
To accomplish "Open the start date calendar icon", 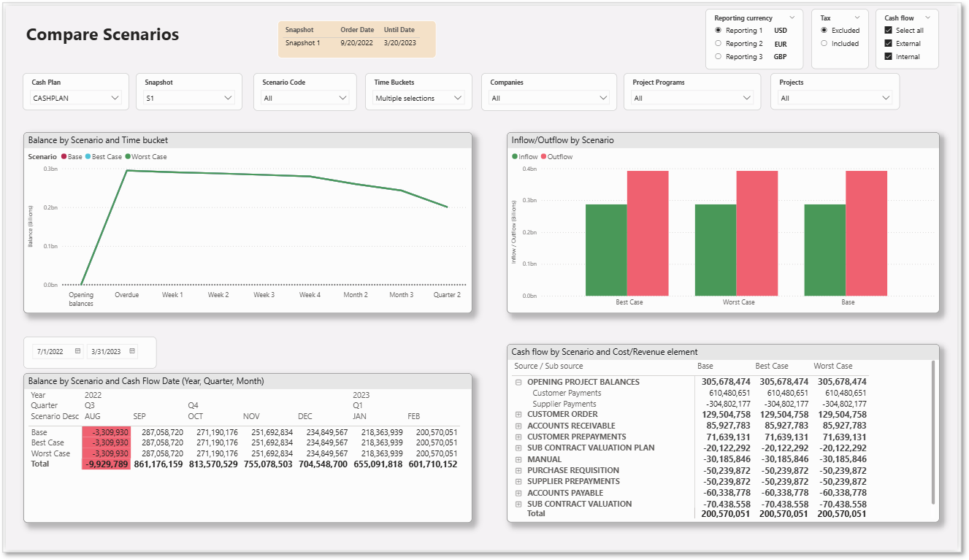I will 77,351.
